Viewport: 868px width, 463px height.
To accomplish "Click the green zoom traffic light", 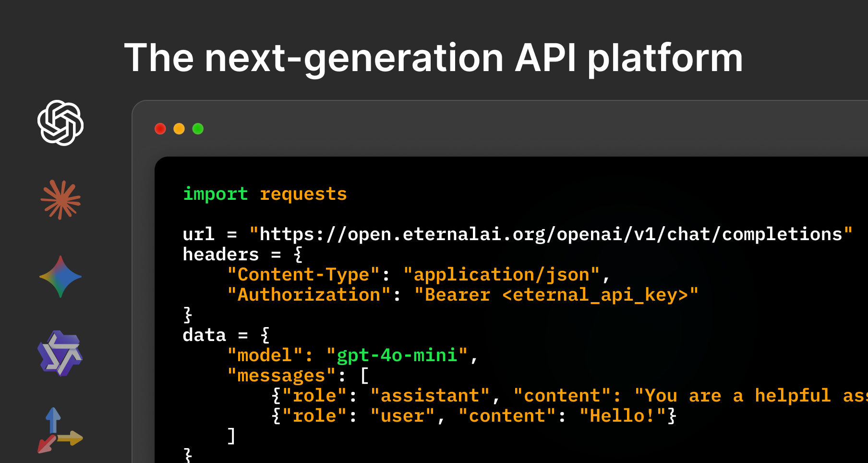I will 197,129.
